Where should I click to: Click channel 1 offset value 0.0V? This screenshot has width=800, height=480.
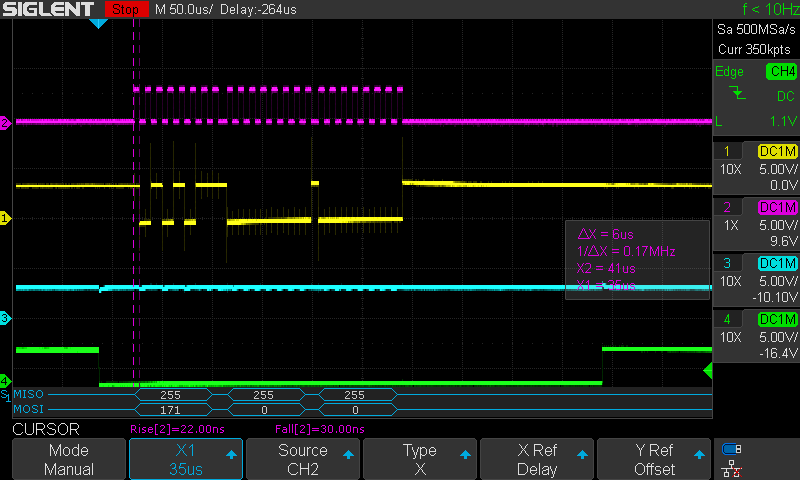[x=783, y=185]
